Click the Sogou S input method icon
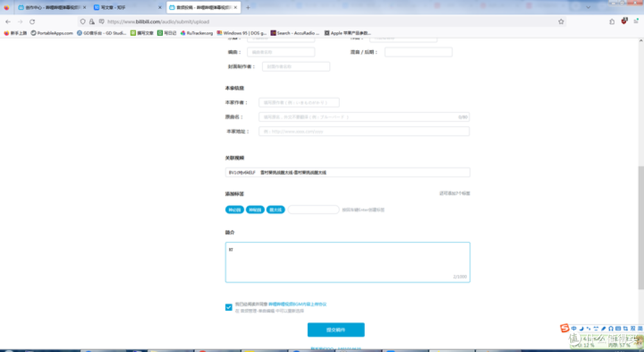The image size is (644, 352). (565, 328)
